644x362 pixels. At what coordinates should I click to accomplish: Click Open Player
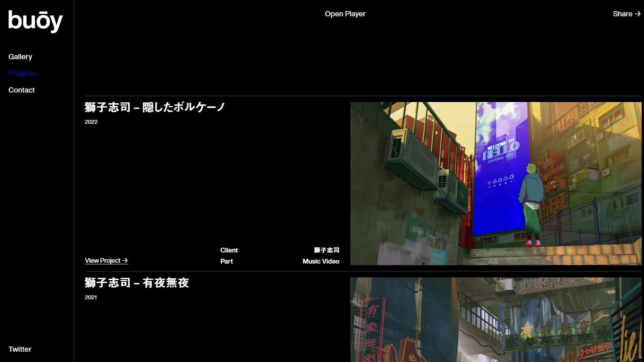(x=345, y=14)
